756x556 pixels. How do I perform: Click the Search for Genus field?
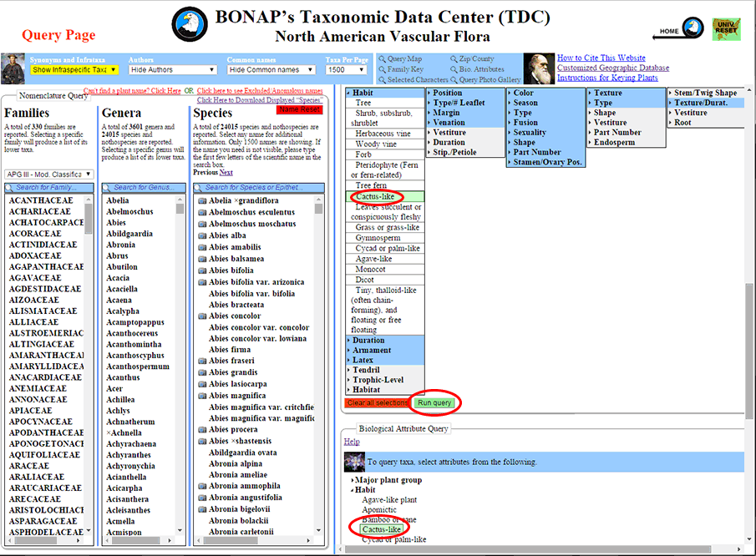142,188
